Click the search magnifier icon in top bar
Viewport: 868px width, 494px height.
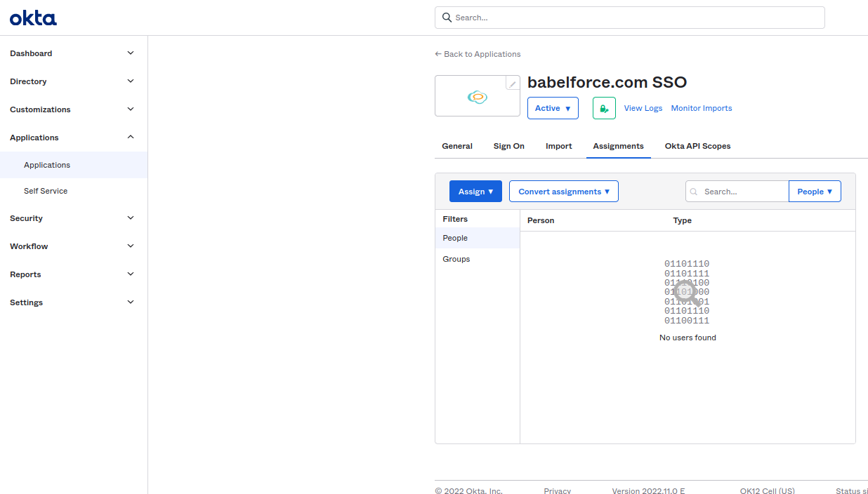point(447,18)
